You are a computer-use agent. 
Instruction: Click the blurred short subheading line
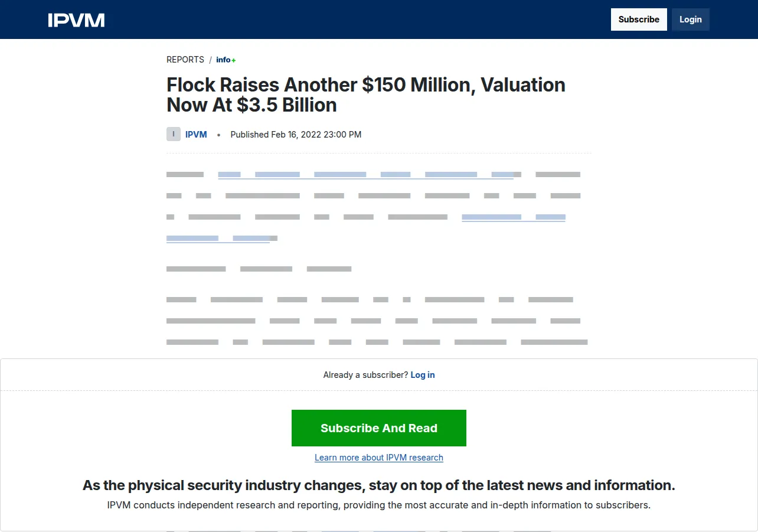click(259, 269)
